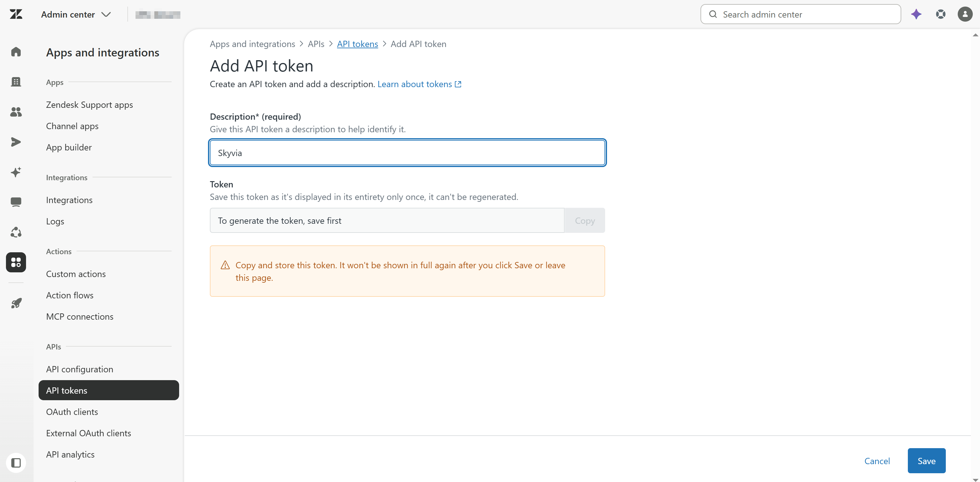Open the Zendesk products lifebuoy icon

[940, 14]
